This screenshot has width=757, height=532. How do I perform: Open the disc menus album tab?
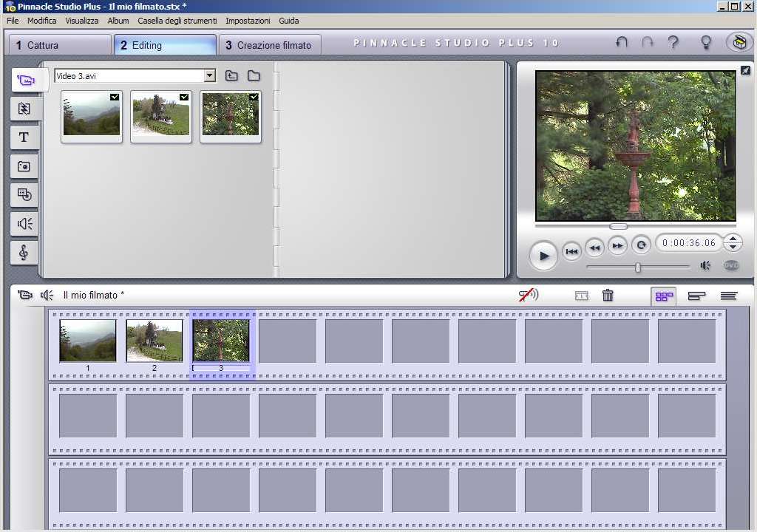coord(24,195)
